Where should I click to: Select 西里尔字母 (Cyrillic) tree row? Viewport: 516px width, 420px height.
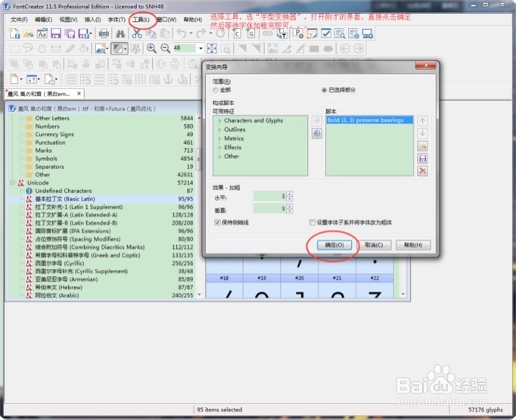coord(101,263)
